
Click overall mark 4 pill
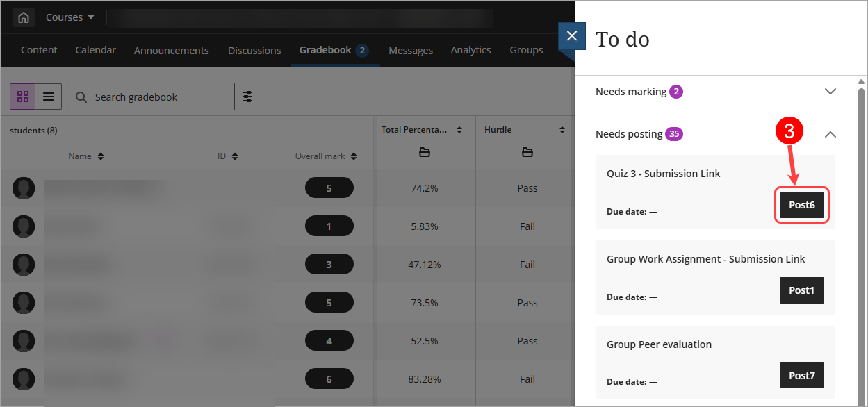tap(329, 341)
